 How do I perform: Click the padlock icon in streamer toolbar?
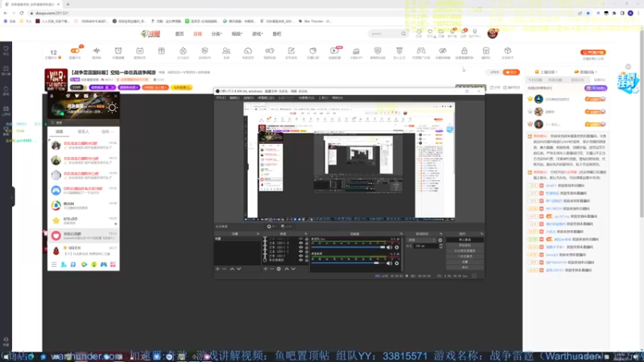pos(464,51)
